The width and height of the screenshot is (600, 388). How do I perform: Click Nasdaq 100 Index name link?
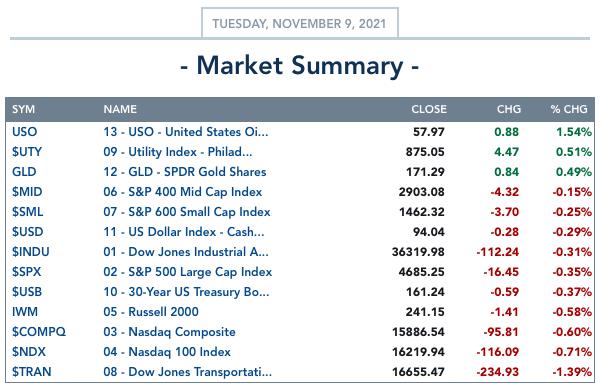tap(167, 352)
